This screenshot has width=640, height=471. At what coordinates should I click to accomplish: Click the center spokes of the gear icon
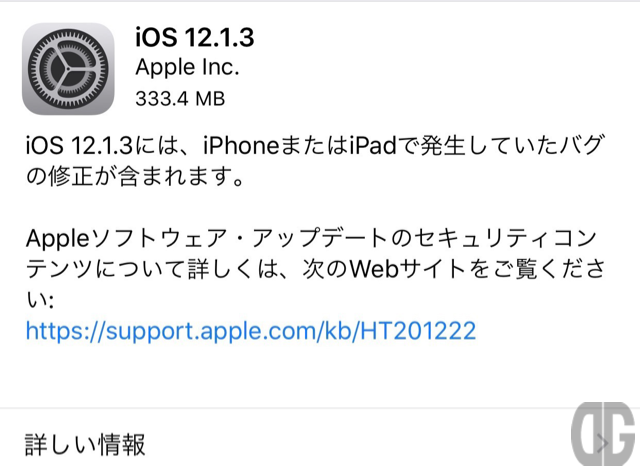tap(68, 69)
